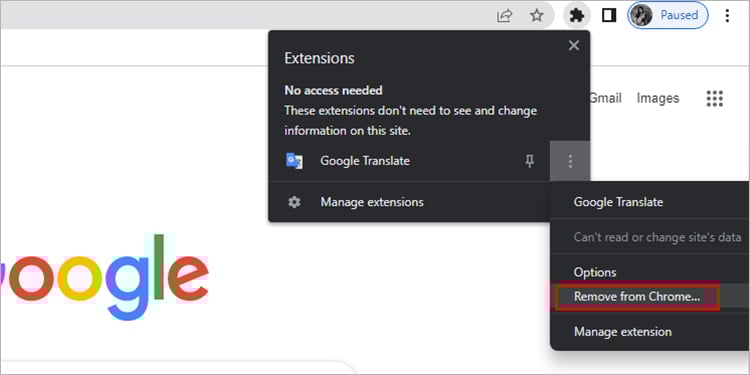This screenshot has height=375, width=750.
Task: Open the Google apps grid icon
Action: (x=715, y=99)
